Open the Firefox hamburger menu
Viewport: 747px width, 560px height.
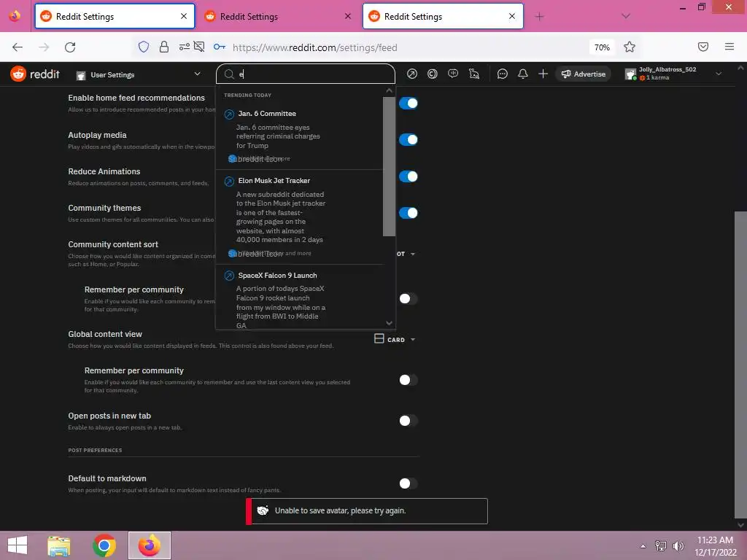729,47
